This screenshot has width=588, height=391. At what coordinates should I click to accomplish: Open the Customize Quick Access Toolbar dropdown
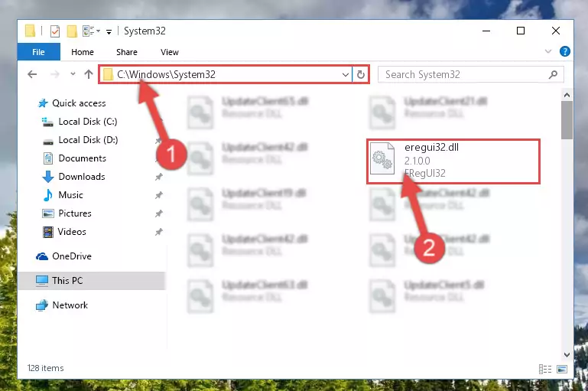click(109, 32)
